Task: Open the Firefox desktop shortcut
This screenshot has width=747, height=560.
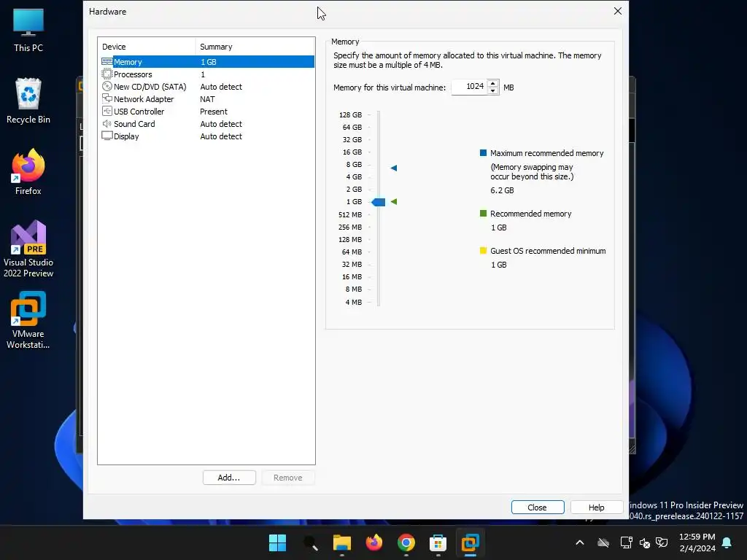Action: click(x=28, y=172)
